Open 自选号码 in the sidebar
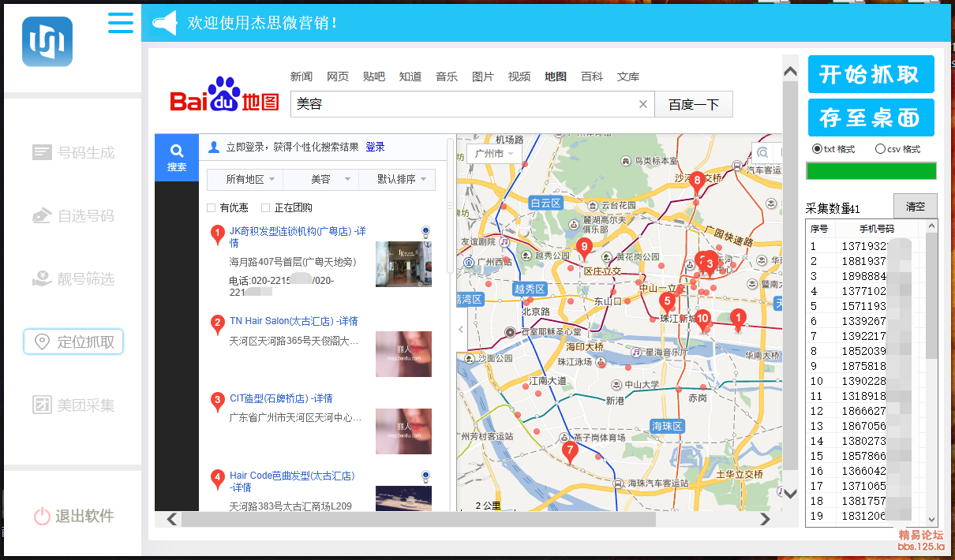 pyautogui.click(x=73, y=215)
